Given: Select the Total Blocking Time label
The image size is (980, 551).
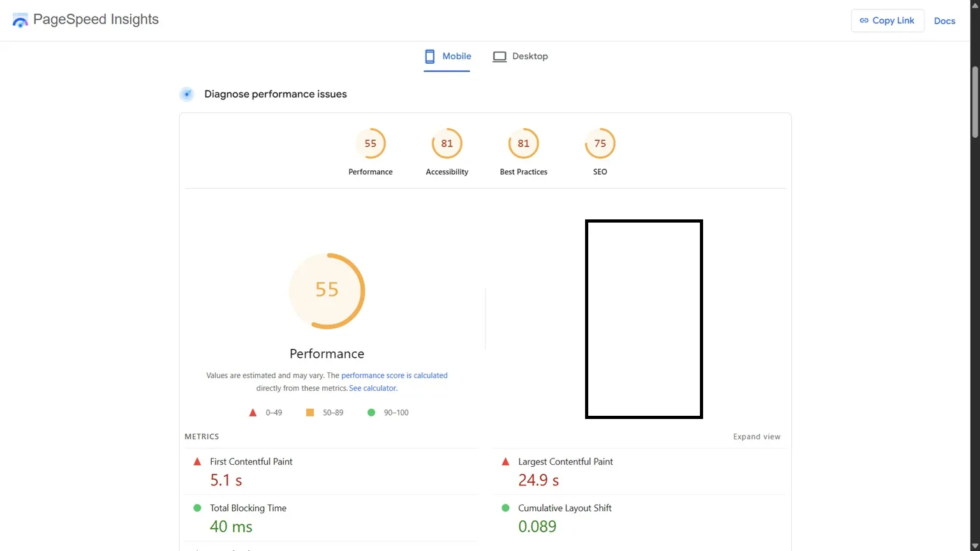Looking at the screenshot, I should pyautogui.click(x=248, y=508).
